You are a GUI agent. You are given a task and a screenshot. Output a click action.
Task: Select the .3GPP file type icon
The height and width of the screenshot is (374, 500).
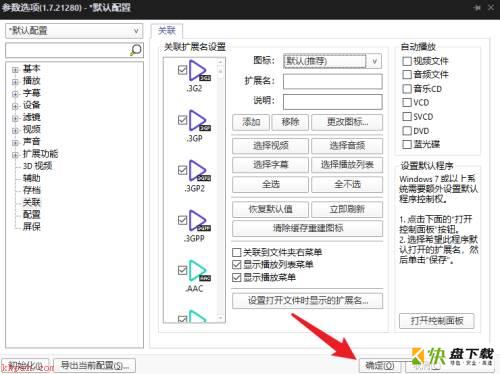click(199, 221)
